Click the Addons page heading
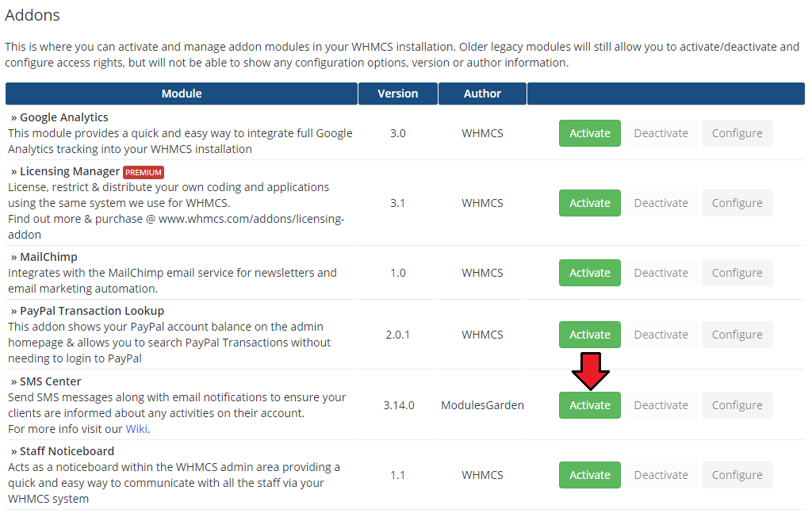Screen dimensions: 812x521 [32, 15]
